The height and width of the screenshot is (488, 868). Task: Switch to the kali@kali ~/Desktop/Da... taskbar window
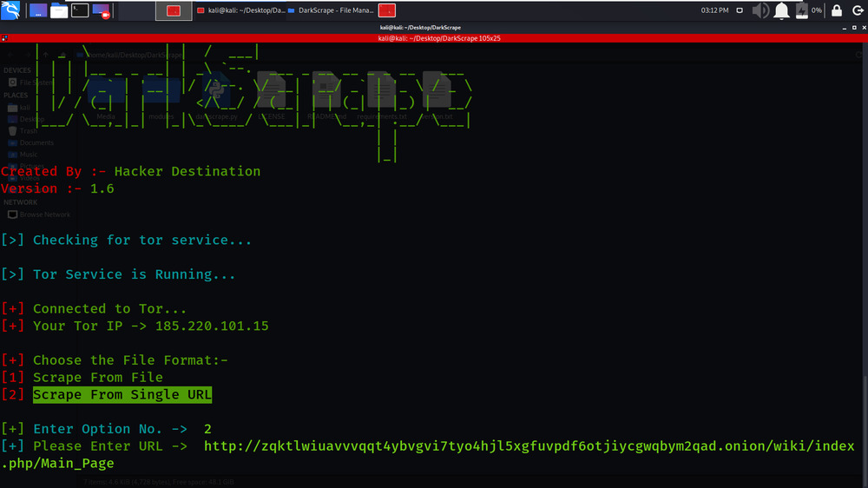point(240,10)
